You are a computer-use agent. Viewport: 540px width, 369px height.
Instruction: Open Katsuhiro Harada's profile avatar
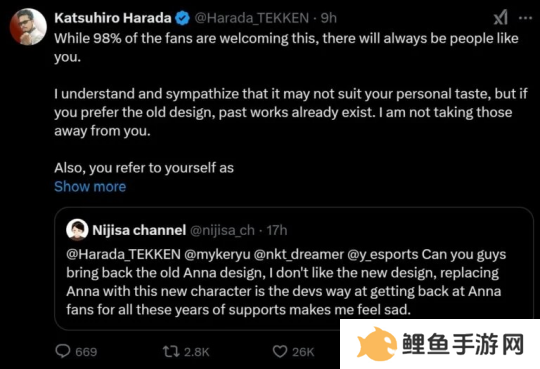click(x=28, y=27)
